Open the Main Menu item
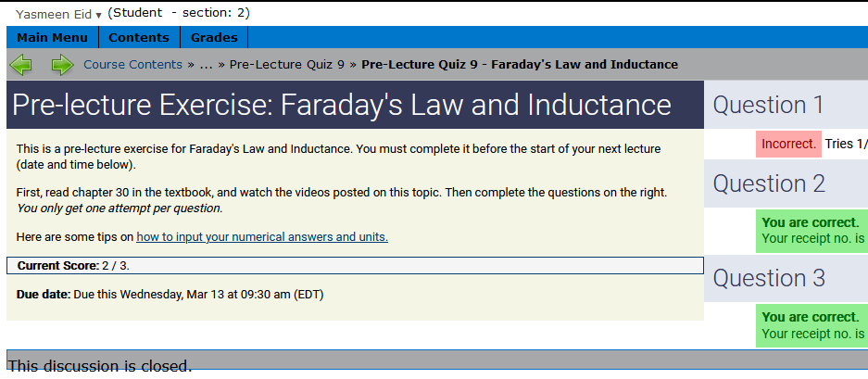The height and width of the screenshot is (379, 868). (52, 38)
